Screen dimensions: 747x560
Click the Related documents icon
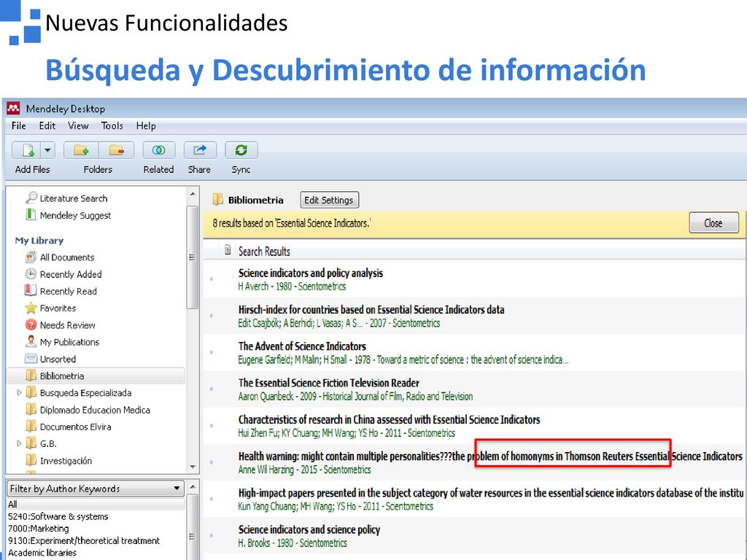click(158, 150)
